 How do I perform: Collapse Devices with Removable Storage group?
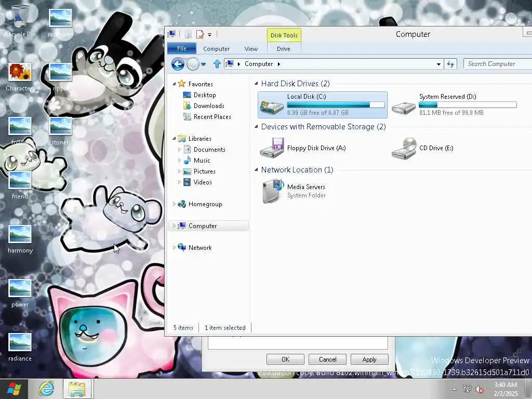pyautogui.click(x=256, y=127)
